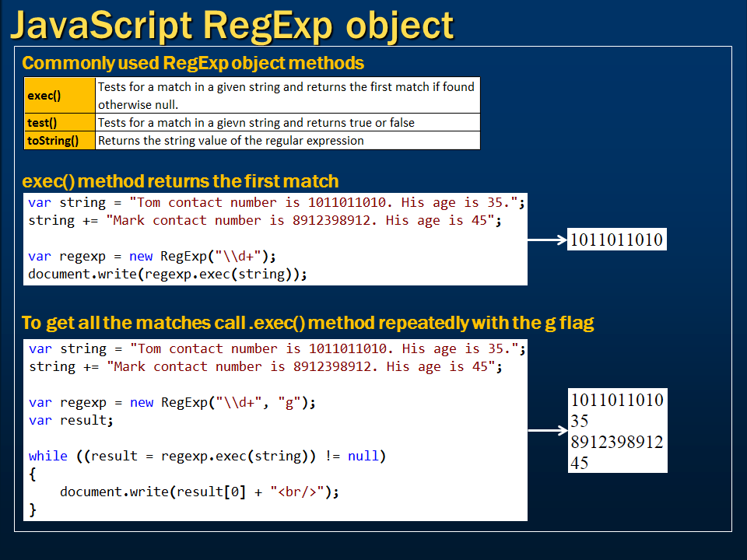747x560 pixels.
Task: Select the 'test()' table cell
Action: click(60, 122)
